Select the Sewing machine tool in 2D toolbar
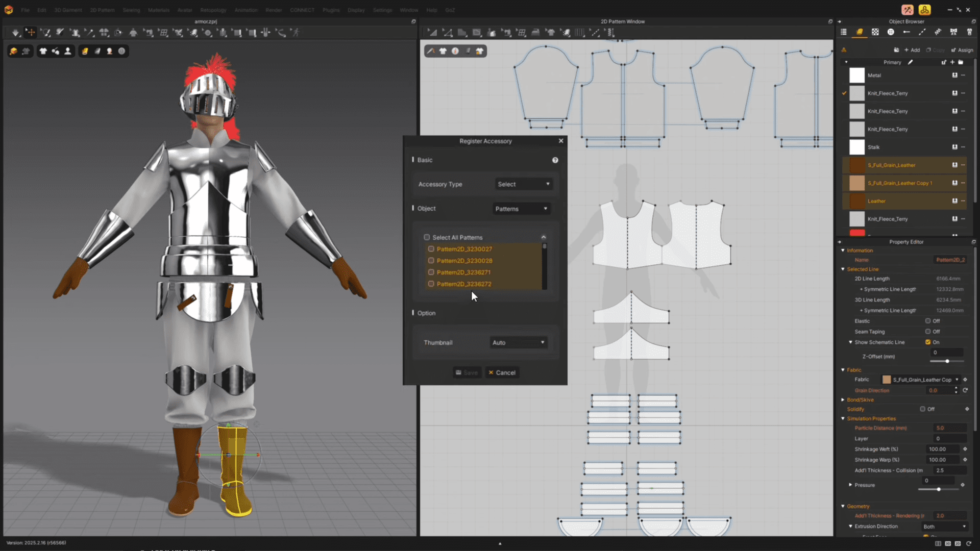The image size is (980, 551). [x=508, y=32]
